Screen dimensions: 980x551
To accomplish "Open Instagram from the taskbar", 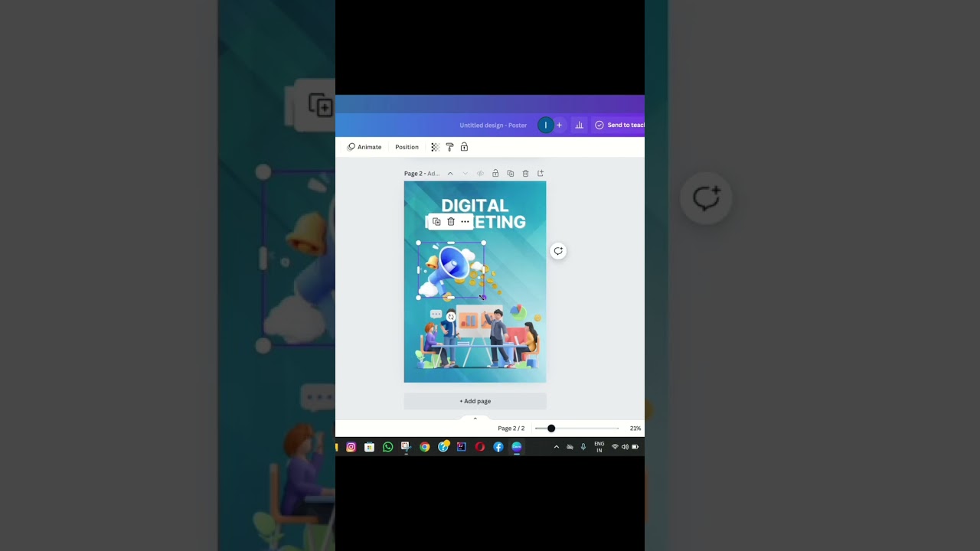I will pos(351,447).
